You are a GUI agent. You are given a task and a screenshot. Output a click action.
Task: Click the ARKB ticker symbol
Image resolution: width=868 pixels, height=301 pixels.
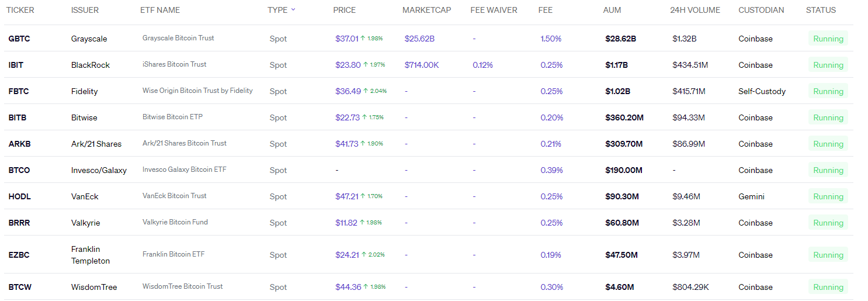click(x=19, y=144)
